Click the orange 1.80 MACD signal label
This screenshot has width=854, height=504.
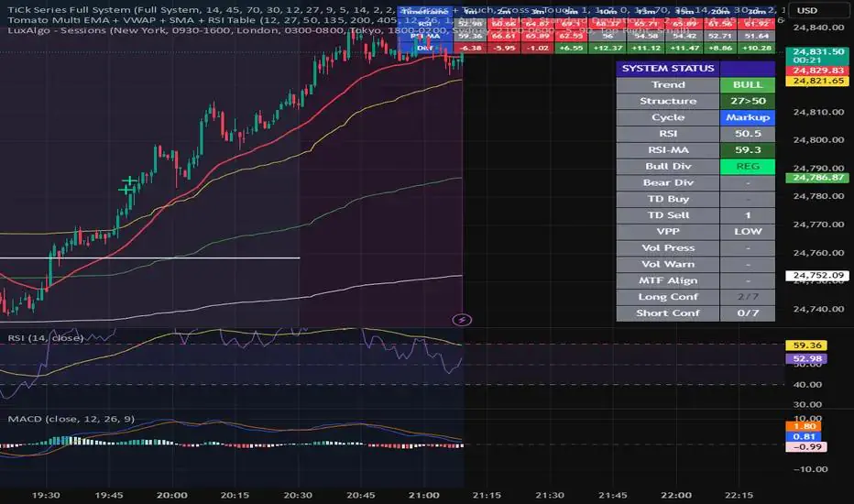point(804,426)
